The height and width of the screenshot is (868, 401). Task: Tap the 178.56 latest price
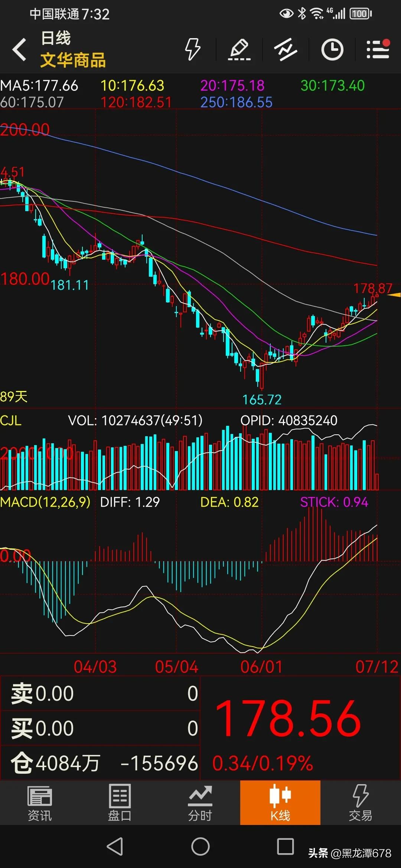288,719
